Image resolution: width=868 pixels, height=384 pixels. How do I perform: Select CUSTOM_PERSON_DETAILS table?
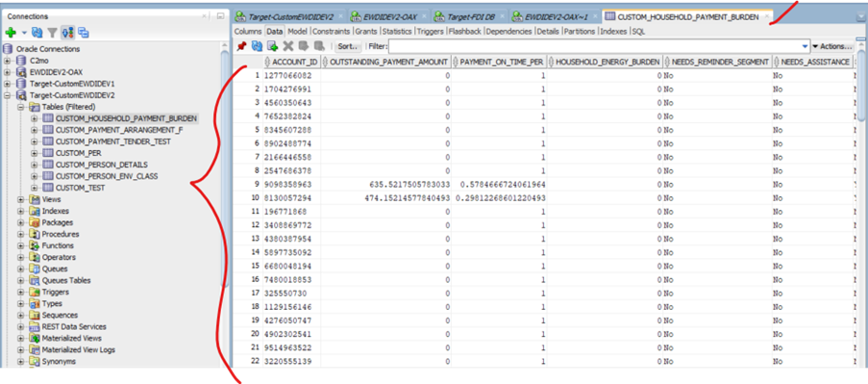pyautogui.click(x=101, y=165)
